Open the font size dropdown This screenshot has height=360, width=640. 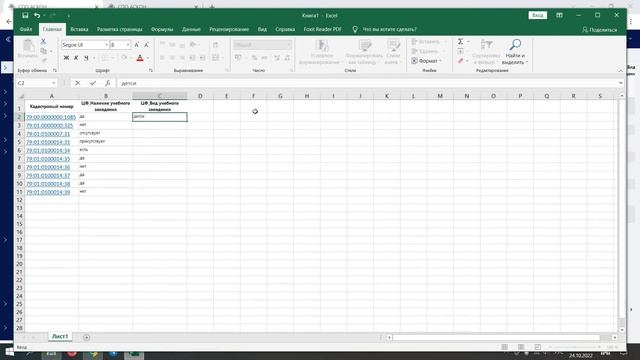click(x=128, y=44)
